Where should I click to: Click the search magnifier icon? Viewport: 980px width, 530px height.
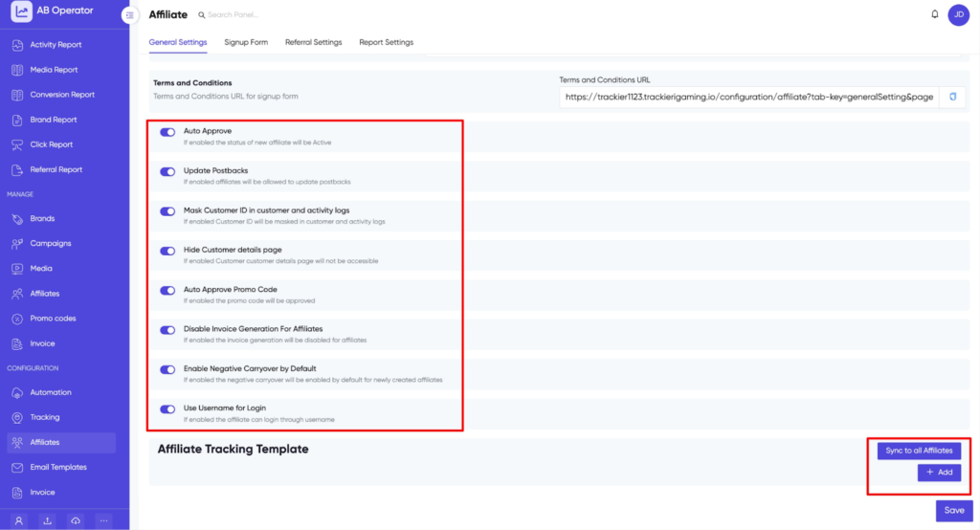[201, 15]
